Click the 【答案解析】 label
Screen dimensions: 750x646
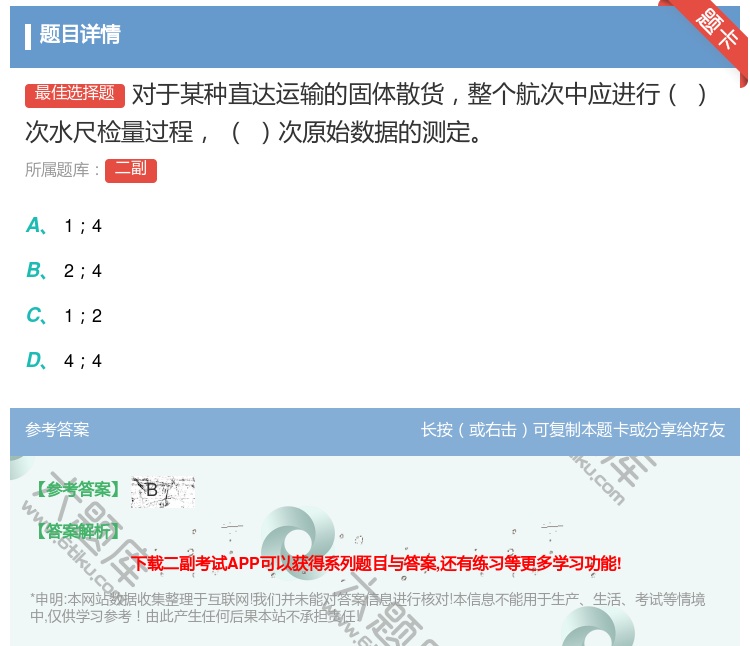click(78, 531)
